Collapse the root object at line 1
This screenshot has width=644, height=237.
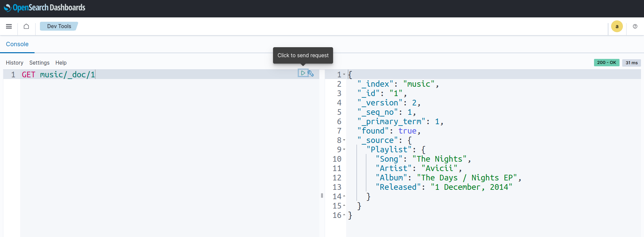coord(344,74)
